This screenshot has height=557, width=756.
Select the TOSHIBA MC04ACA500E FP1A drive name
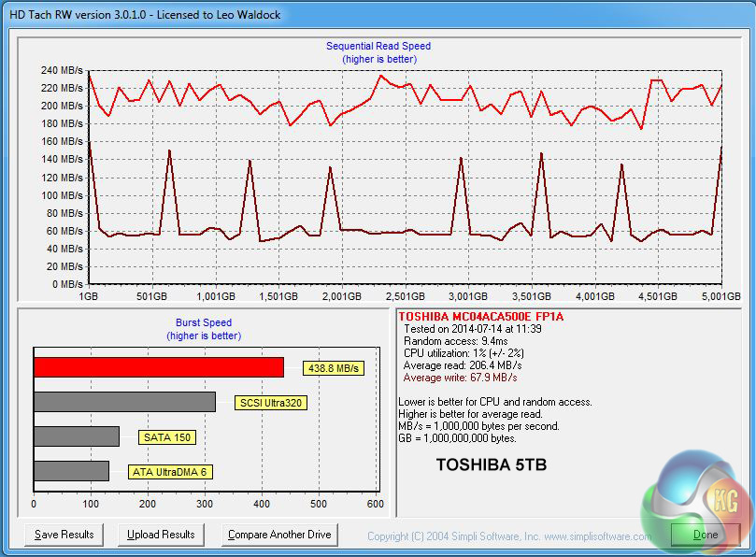tap(481, 317)
